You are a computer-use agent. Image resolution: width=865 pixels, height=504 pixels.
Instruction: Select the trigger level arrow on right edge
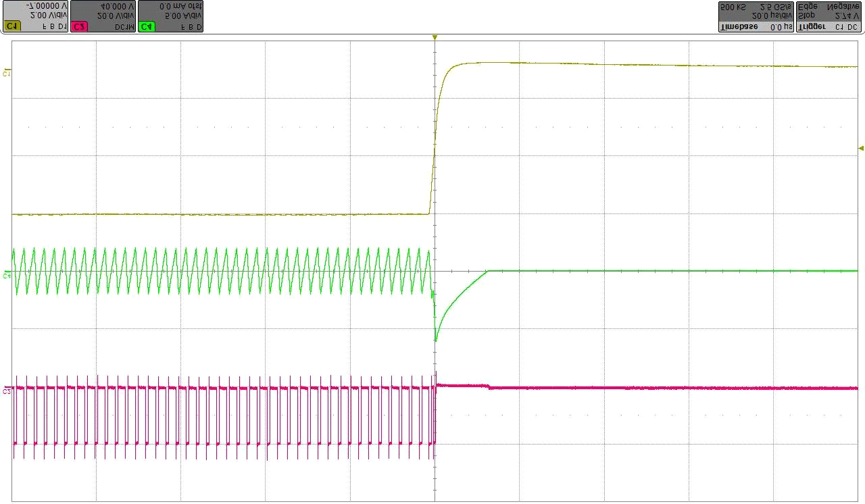[x=860, y=148]
